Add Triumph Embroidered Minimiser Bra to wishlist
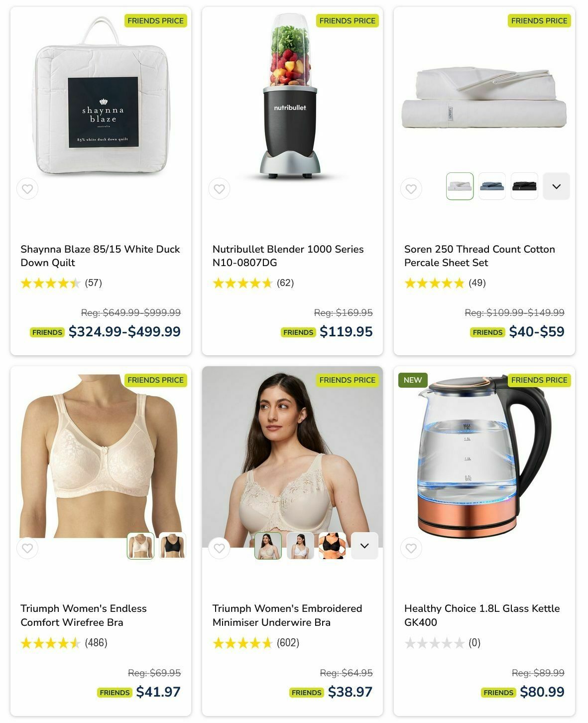 [x=219, y=548]
